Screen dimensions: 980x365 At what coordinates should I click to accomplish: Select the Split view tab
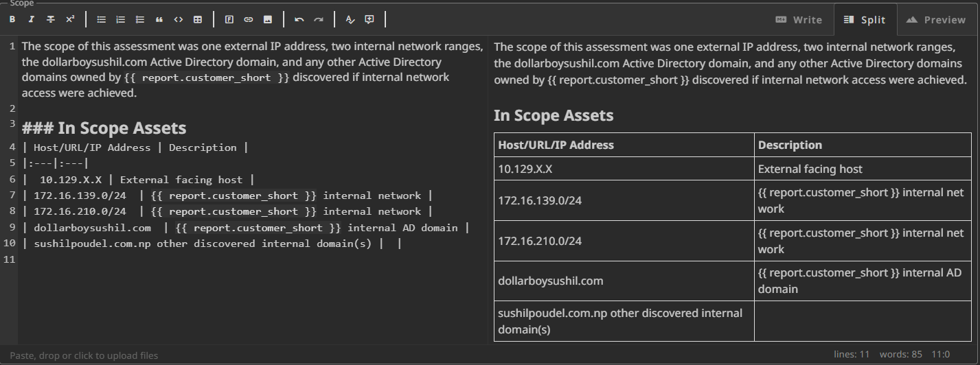tap(865, 20)
